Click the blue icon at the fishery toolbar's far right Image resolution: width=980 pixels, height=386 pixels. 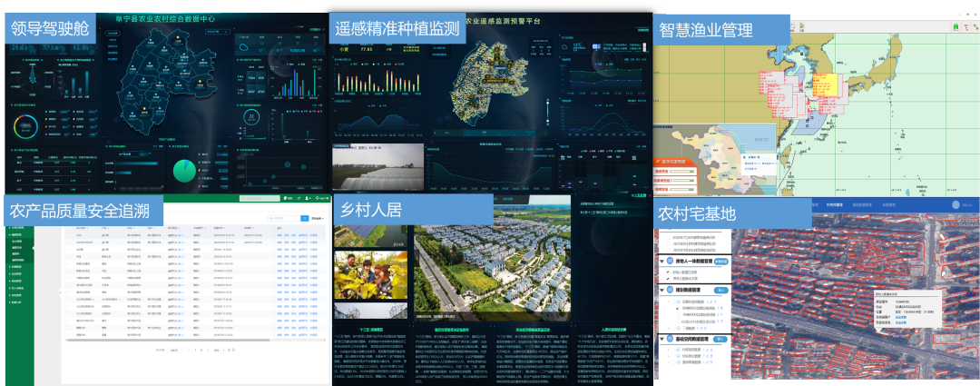tap(975, 27)
